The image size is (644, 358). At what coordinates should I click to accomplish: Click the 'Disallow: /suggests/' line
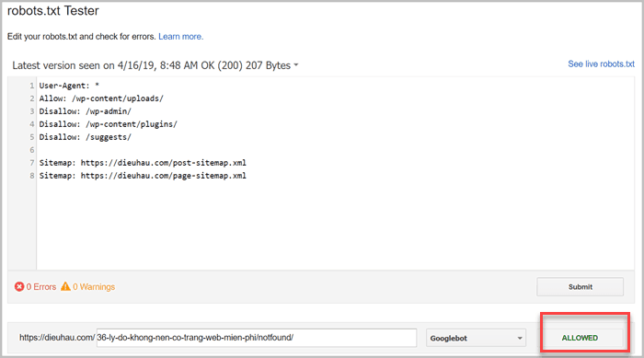tap(85, 137)
